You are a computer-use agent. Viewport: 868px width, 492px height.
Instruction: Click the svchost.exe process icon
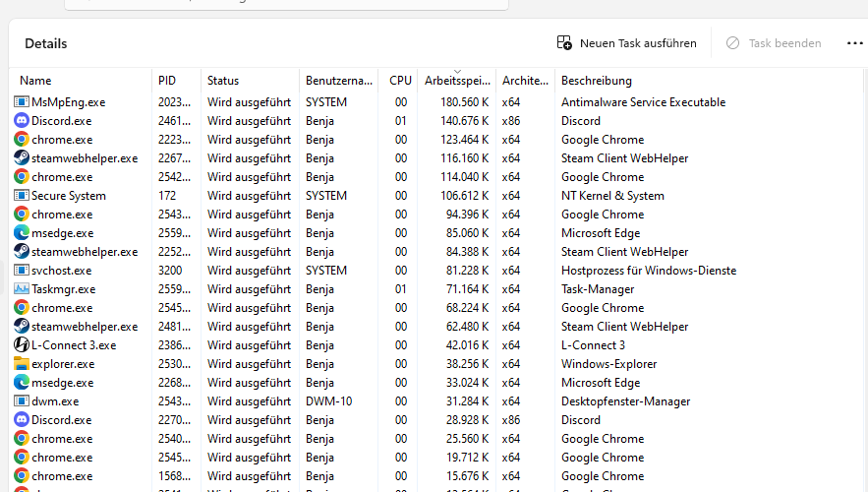pyautogui.click(x=21, y=271)
